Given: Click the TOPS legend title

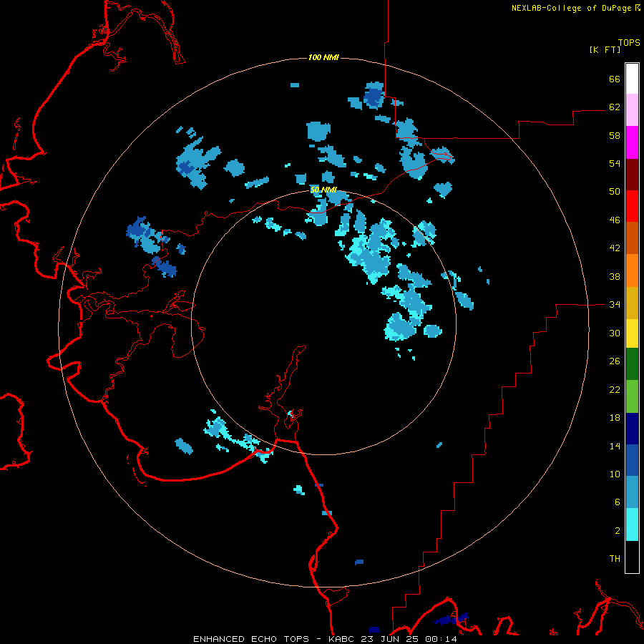Looking at the screenshot, I should click(x=629, y=42).
